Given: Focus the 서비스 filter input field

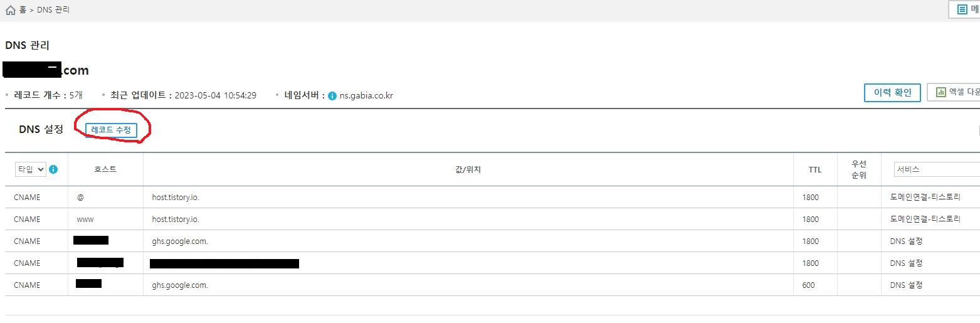Looking at the screenshot, I should pyautogui.click(x=937, y=169).
